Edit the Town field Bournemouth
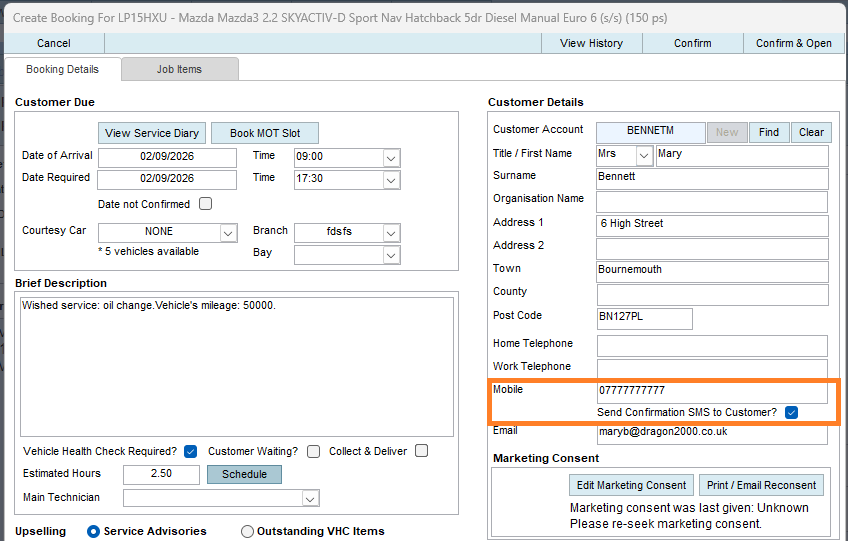Viewport: 848px width, 541px height. 712,272
